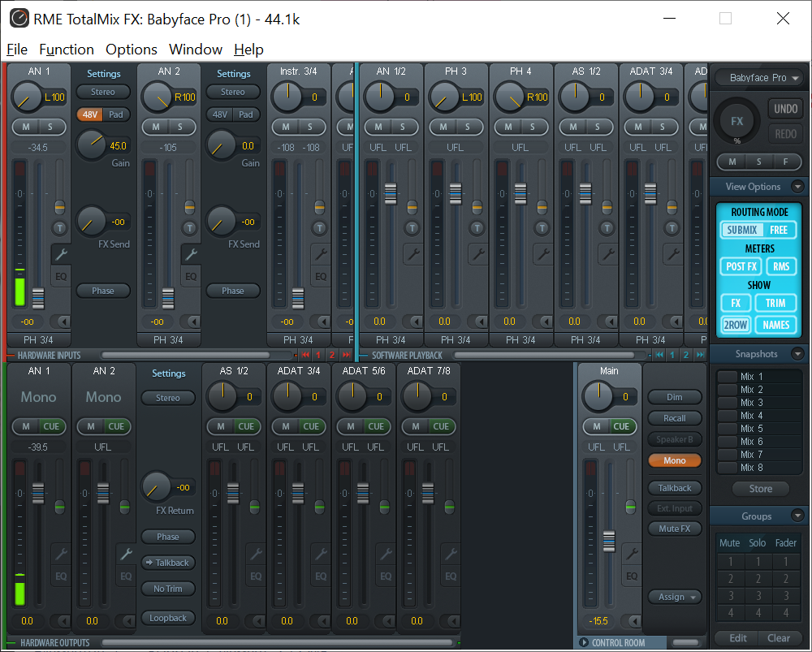The width and height of the screenshot is (812, 652).
Task: Open EQ panel on hardware output ADAT 3/4
Action: pos(321,576)
